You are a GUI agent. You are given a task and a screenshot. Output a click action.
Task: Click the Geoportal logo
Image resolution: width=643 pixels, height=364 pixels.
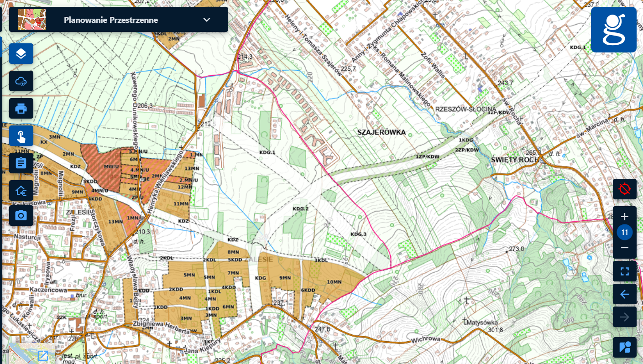click(614, 30)
